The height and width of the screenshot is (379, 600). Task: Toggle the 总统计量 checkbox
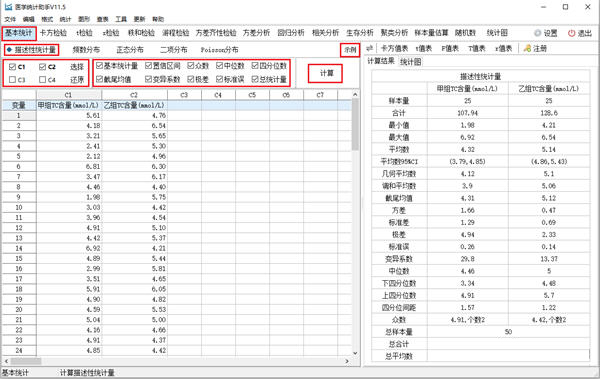click(255, 79)
